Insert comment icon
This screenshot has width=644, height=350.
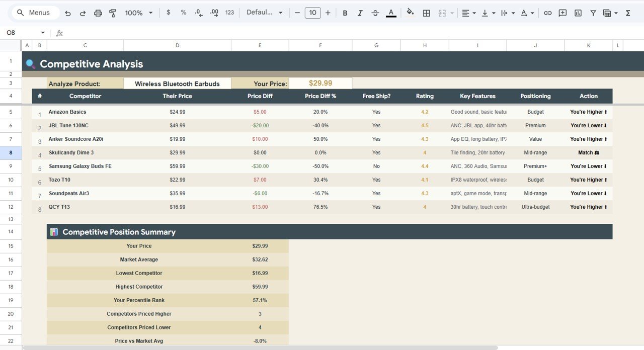point(563,13)
